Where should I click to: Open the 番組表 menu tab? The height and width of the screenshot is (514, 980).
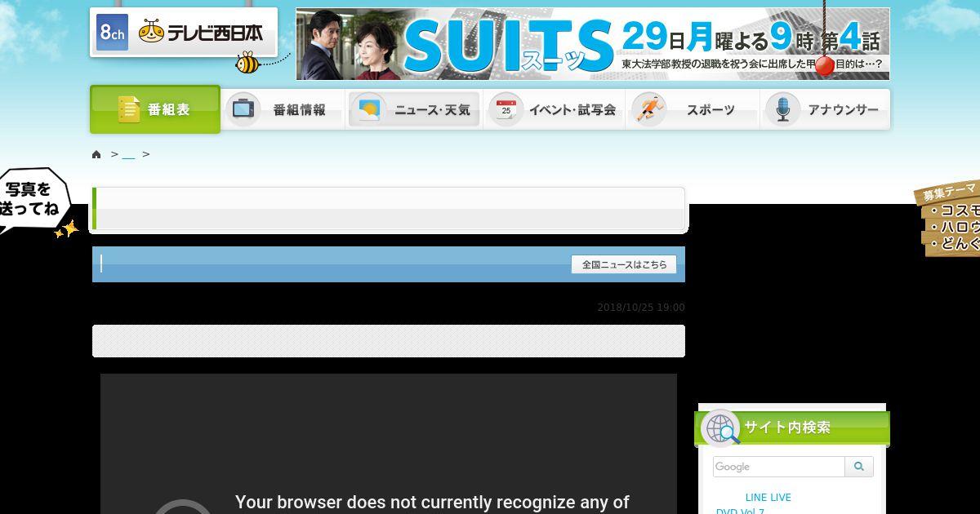pos(155,109)
